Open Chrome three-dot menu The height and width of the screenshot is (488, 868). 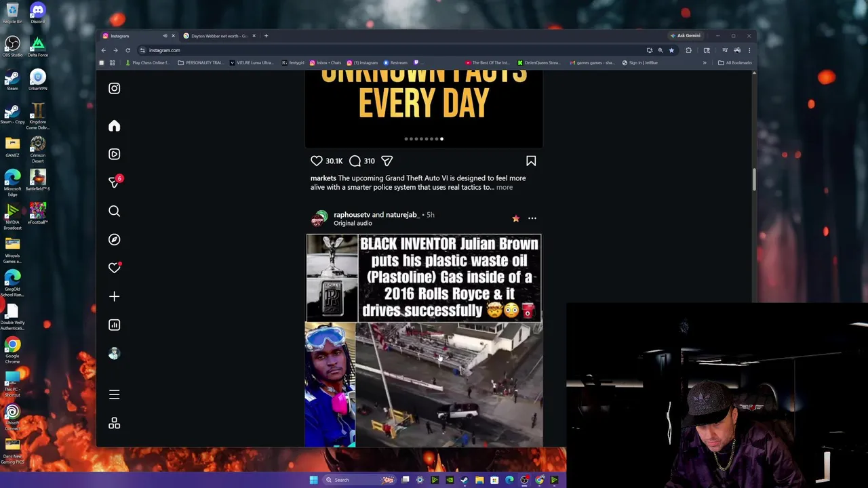pos(749,50)
